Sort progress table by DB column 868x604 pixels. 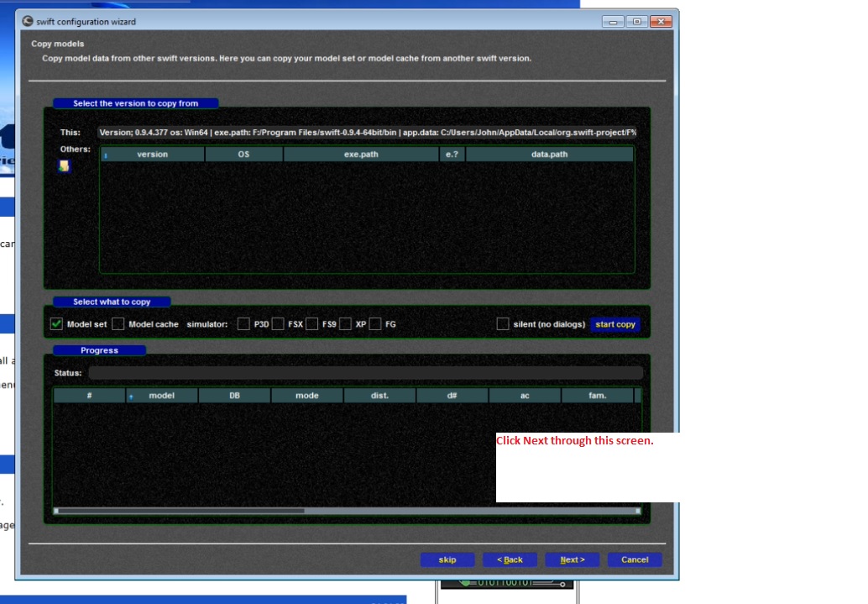[235, 396]
